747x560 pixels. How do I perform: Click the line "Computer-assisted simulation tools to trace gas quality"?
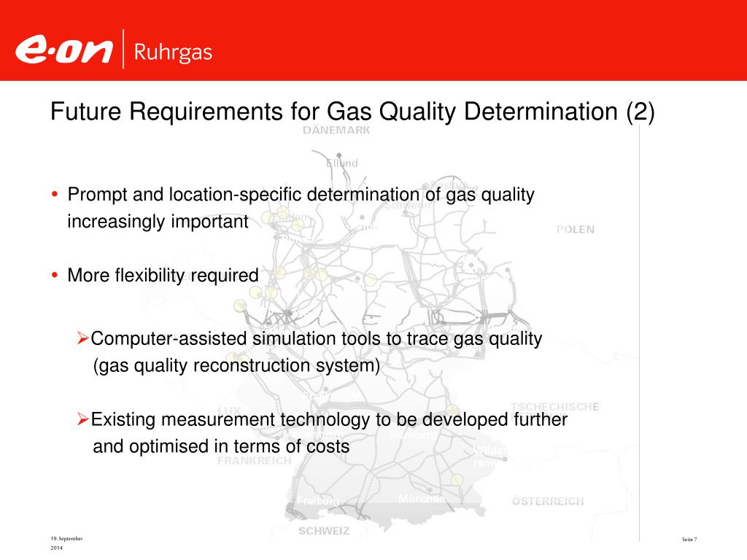click(x=317, y=338)
